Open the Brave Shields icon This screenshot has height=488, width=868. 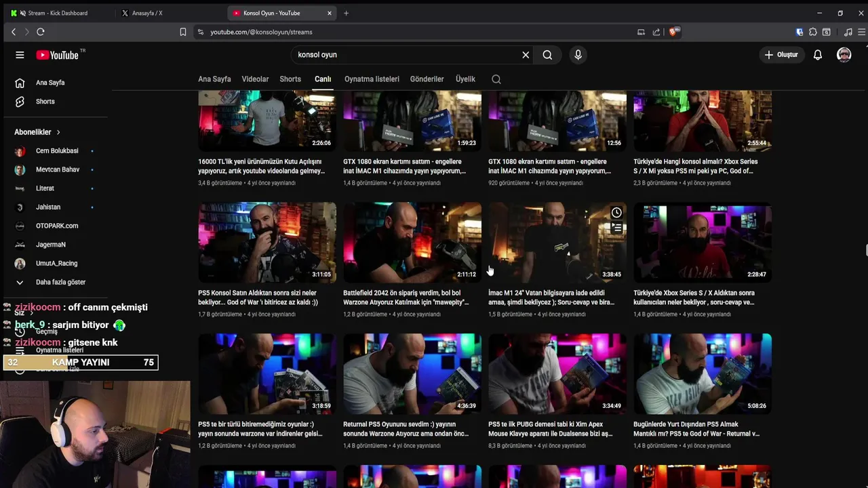(674, 32)
